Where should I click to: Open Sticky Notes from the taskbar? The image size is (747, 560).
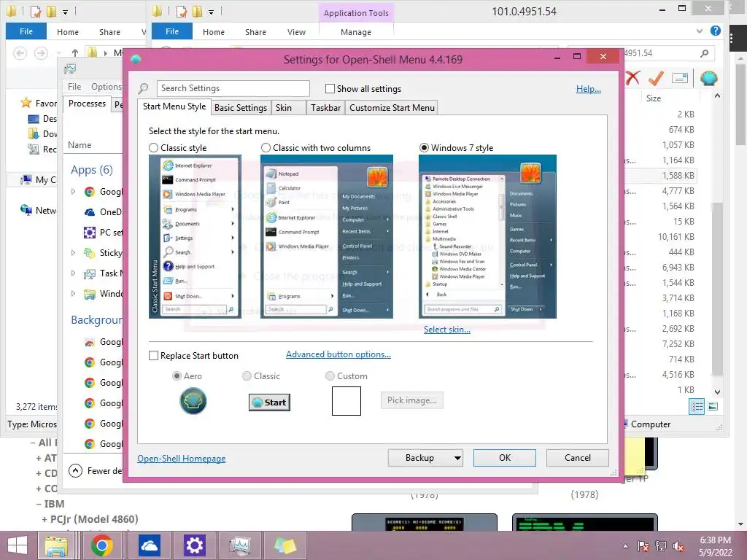[285, 545]
